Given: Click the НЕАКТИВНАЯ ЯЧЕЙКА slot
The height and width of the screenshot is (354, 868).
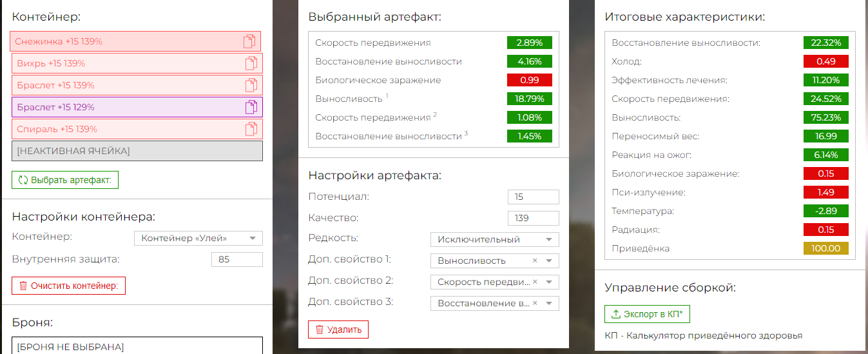Looking at the screenshot, I should pos(137,151).
